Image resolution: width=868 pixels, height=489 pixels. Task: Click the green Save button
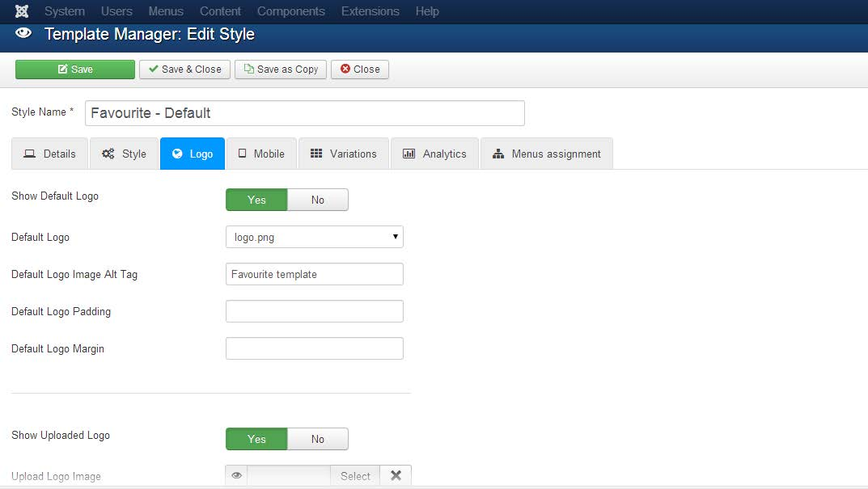[75, 70]
